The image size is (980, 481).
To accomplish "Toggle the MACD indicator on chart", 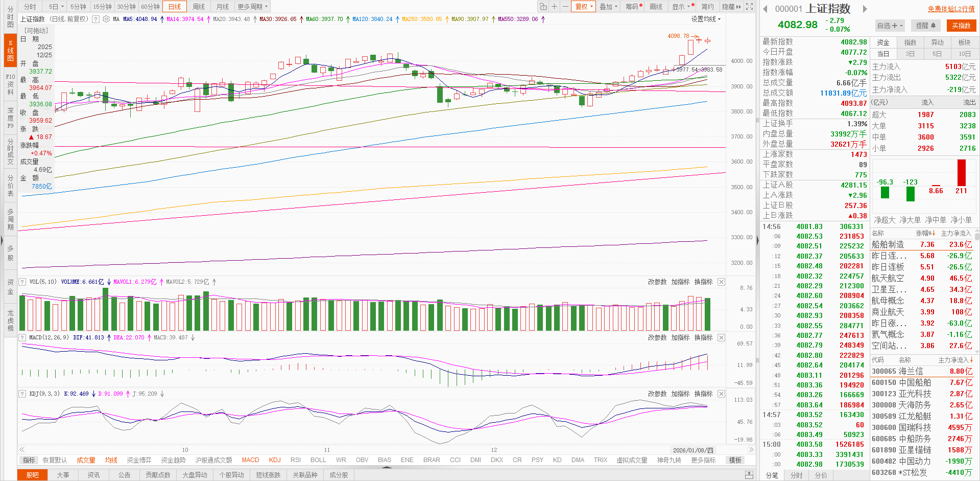I will coord(250,460).
